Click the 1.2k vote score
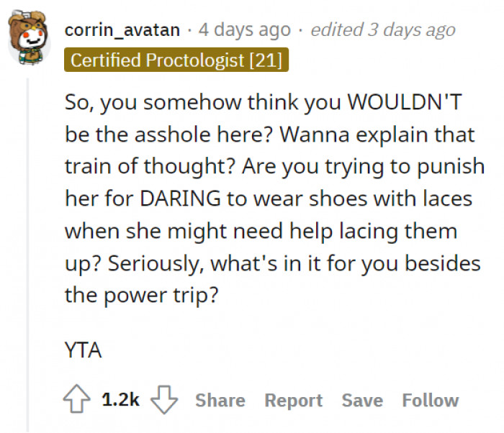Image resolution: width=504 pixels, height=433 pixels. pos(121,400)
